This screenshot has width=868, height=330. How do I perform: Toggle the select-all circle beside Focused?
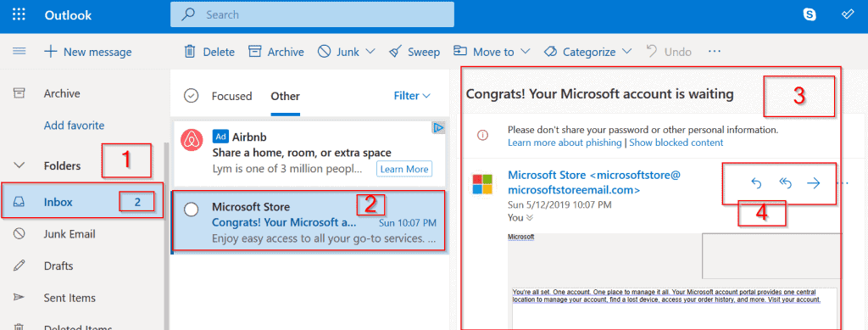click(x=191, y=96)
